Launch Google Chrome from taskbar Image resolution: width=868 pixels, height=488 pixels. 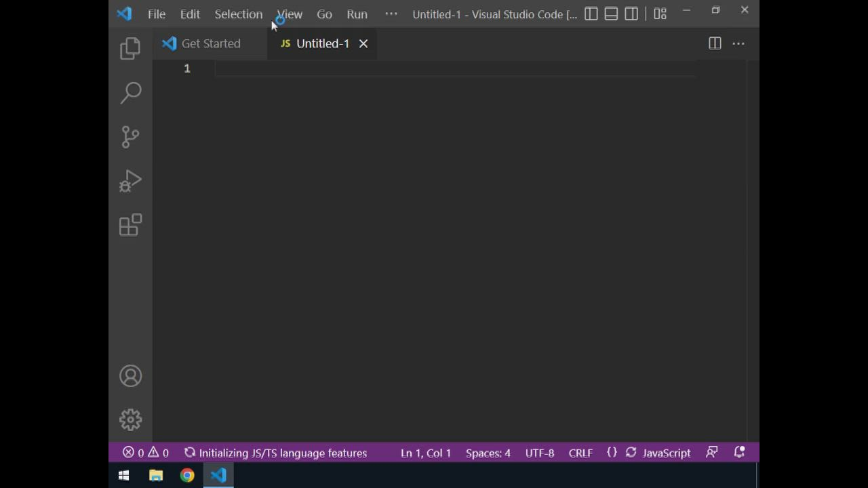click(187, 476)
